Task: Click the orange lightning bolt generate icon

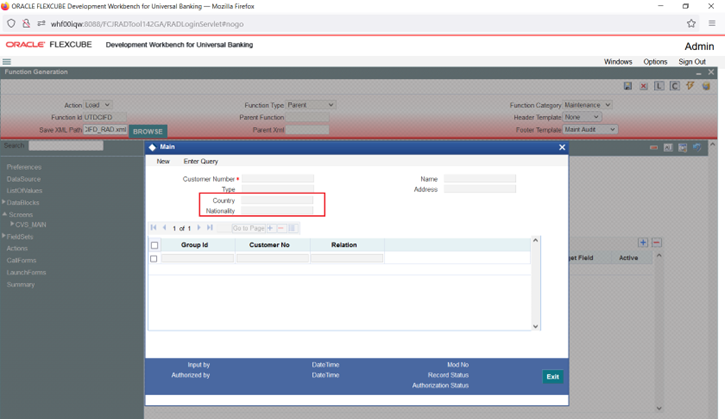Action: point(690,86)
